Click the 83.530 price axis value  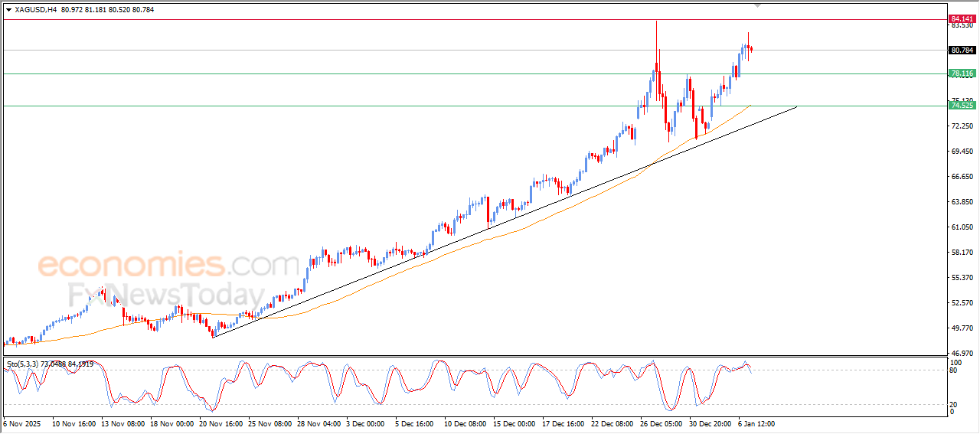[x=962, y=25]
